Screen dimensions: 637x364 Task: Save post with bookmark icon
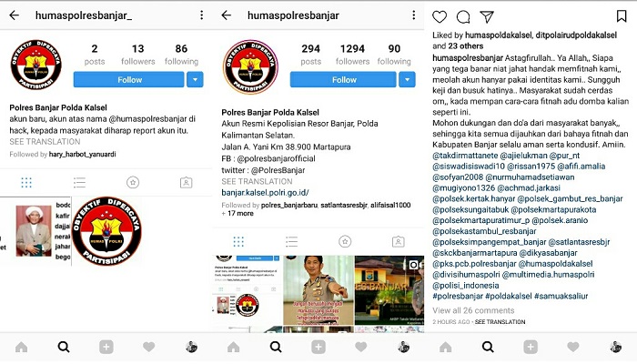pos(622,16)
